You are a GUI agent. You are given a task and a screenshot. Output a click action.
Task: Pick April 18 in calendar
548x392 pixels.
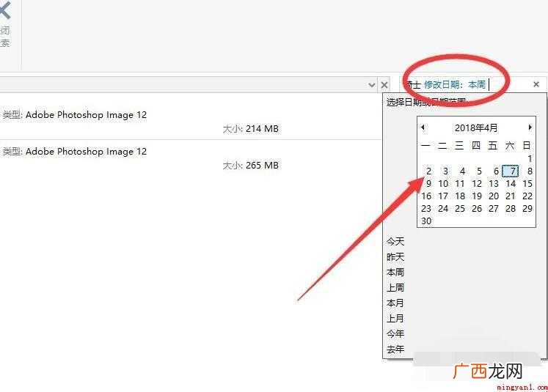click(460, 196)
